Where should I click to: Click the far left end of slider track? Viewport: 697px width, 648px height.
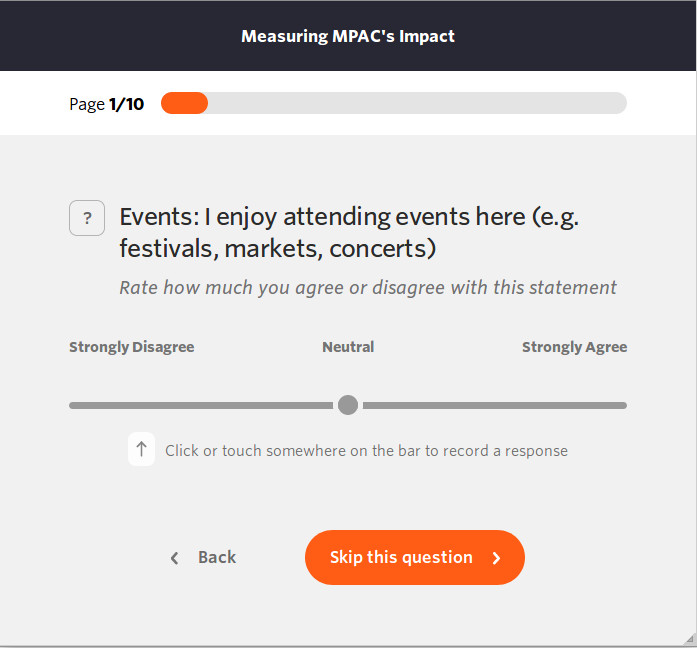(73, 405)
